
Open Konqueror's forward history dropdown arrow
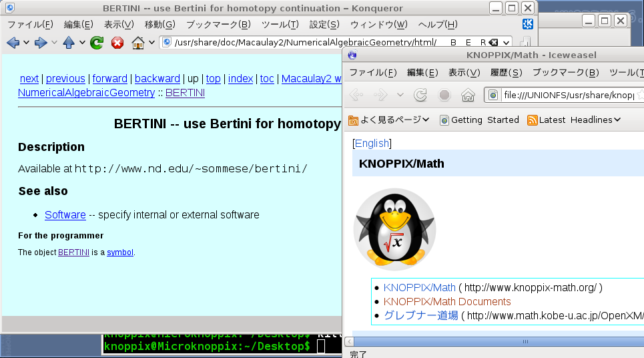click(54, 42)
